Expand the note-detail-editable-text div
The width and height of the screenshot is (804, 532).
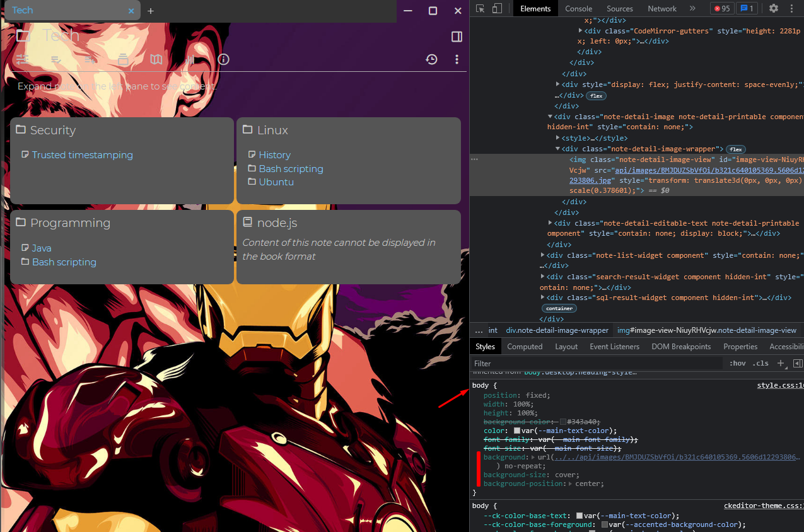[550, 223]
